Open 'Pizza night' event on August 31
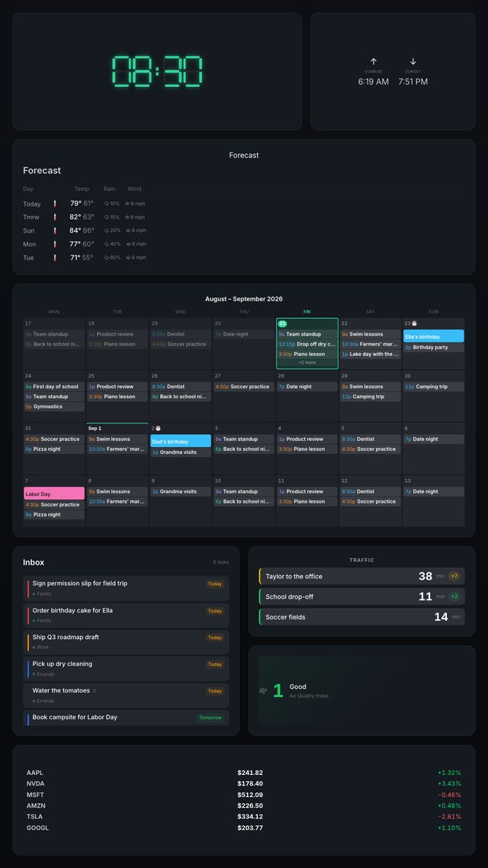 54,449
